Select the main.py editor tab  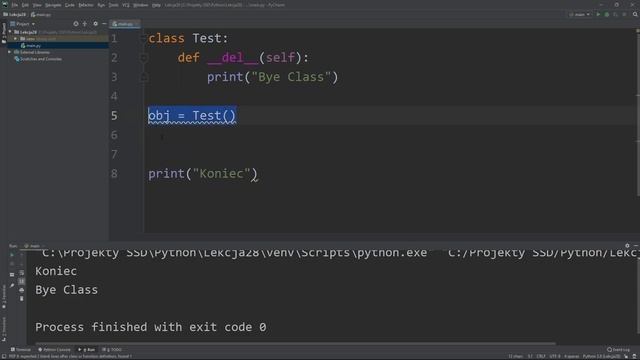[125, 24]
